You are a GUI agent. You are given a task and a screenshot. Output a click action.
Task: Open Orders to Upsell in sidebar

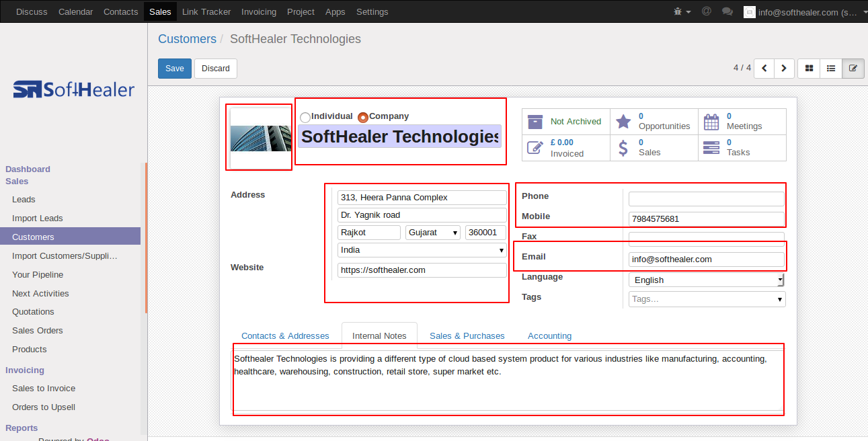tap(44, 407)
